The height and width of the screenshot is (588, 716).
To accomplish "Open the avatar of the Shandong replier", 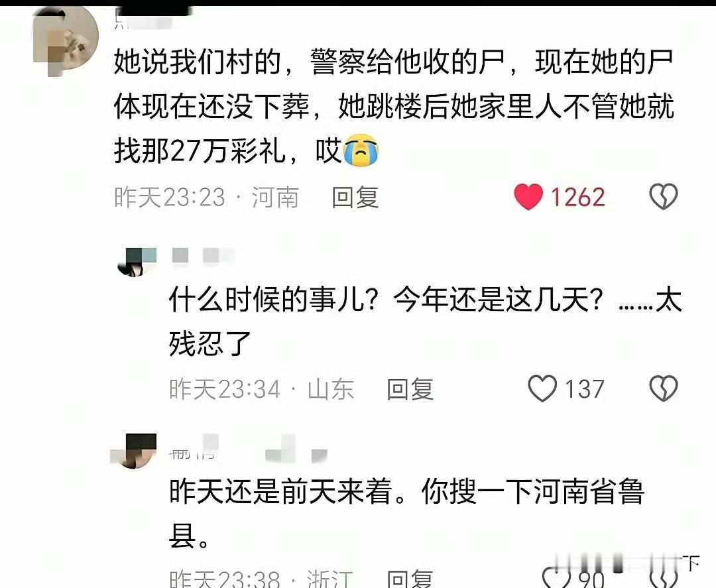I will point(137,263).
